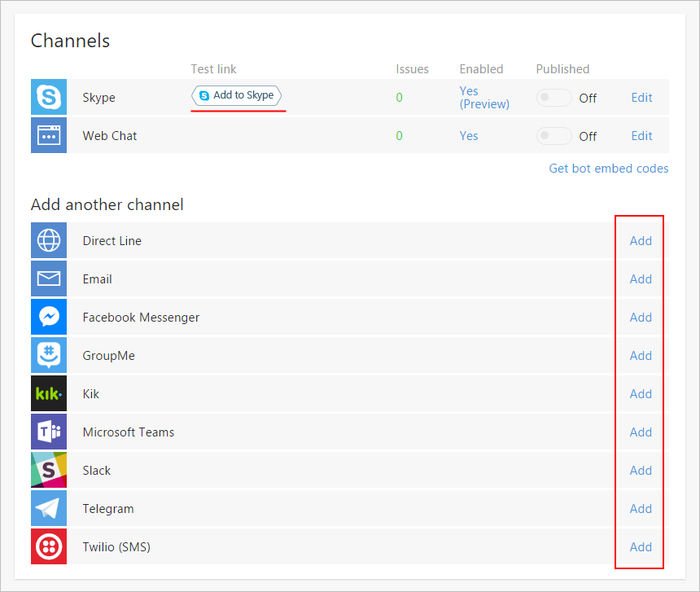Add the Twilio (SMS) channel

[641, 547]
